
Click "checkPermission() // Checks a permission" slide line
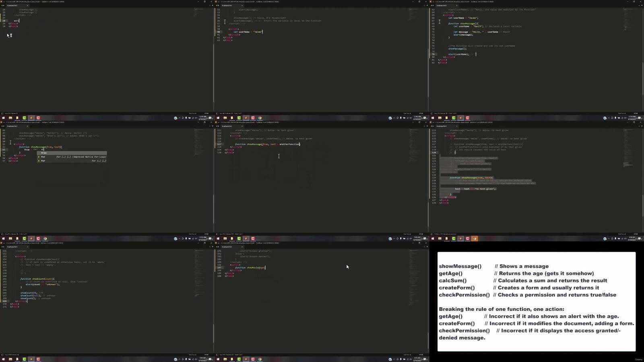(x=527, y=295)
